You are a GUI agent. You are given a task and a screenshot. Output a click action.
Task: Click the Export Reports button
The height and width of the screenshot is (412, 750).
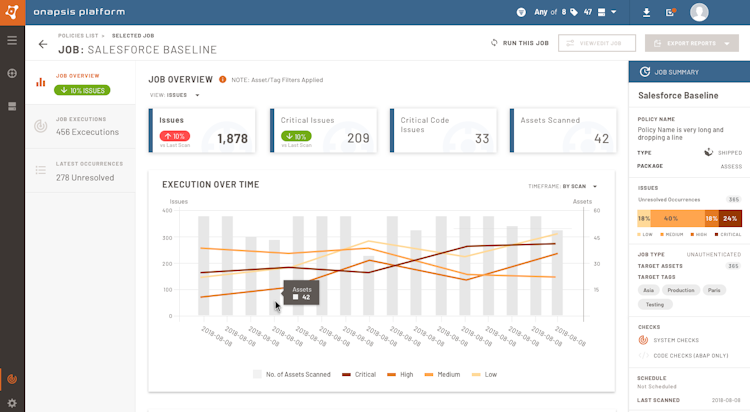(692, 43)
